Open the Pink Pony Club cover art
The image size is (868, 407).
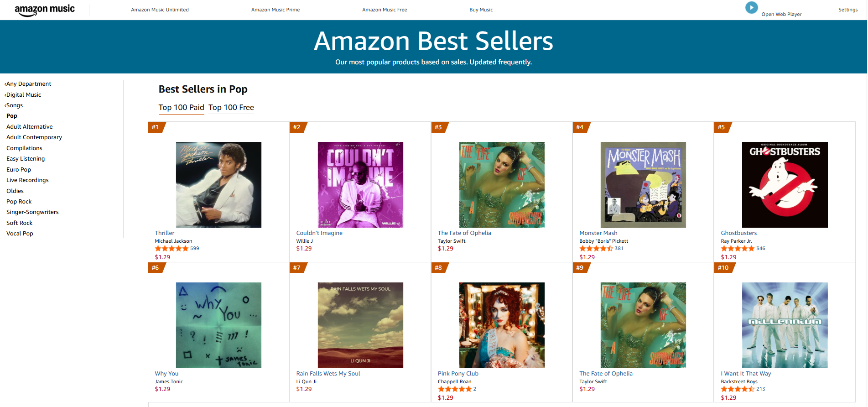coord(502,325)
